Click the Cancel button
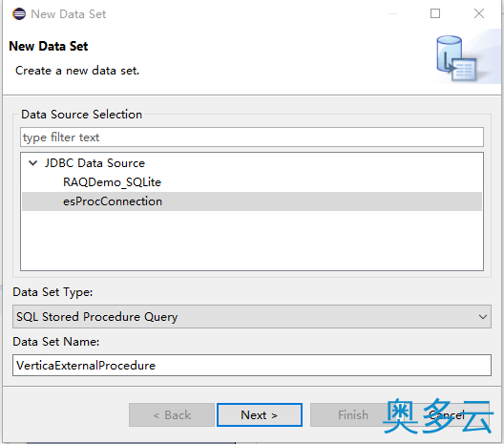Viewport: 504px width, 444px height. click(x=447, y=415)
